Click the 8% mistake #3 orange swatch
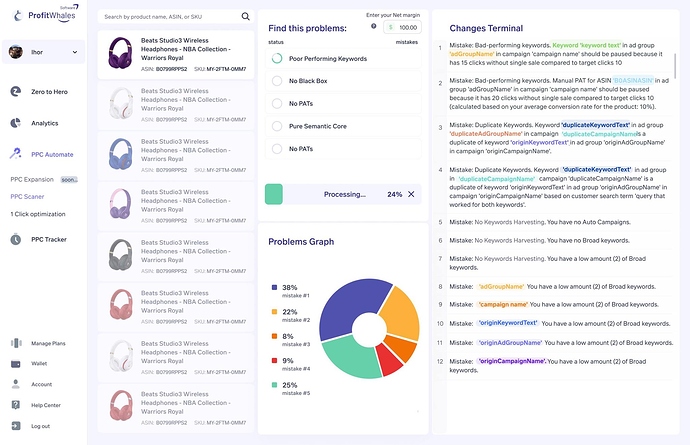The image size is (690, 445). [274, 336]
